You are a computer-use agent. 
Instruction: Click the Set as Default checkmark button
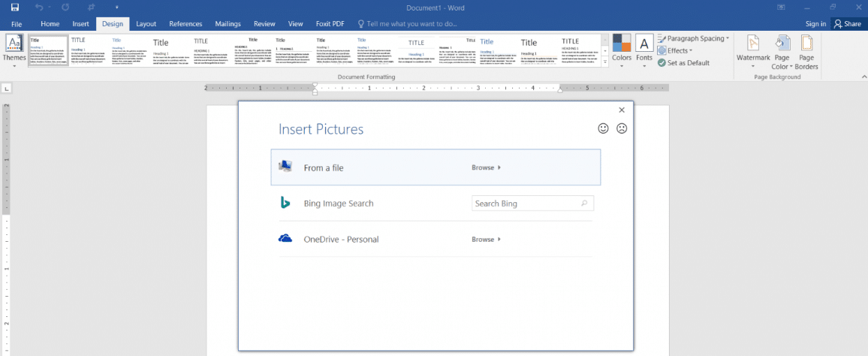tap(683, 63)
